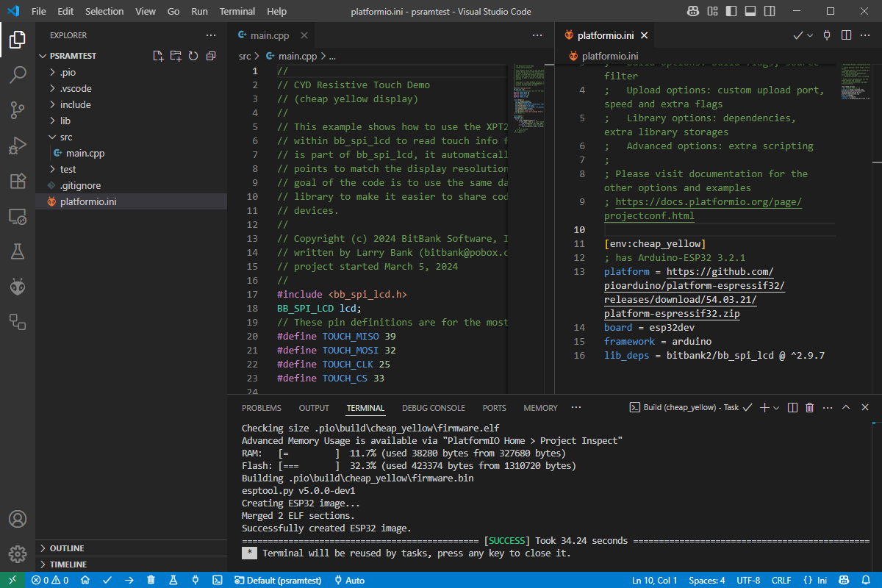The image size is (882, 588).
Task: Click PlatformIO Clean trash icon in status bar
Action: (151, 580)
